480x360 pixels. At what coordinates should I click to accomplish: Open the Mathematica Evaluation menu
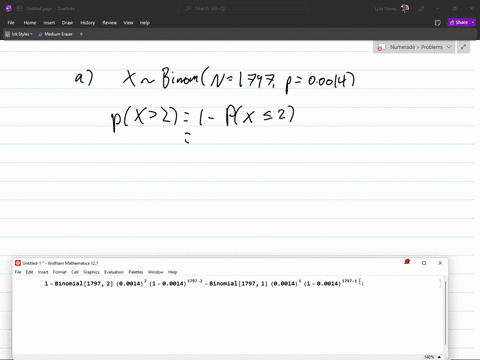coord(114,272)
